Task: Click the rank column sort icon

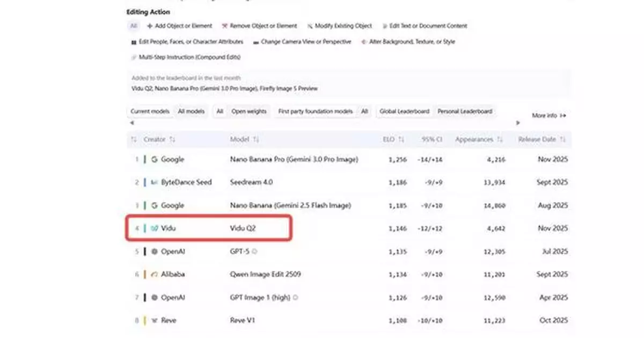Action: (134, 140)
